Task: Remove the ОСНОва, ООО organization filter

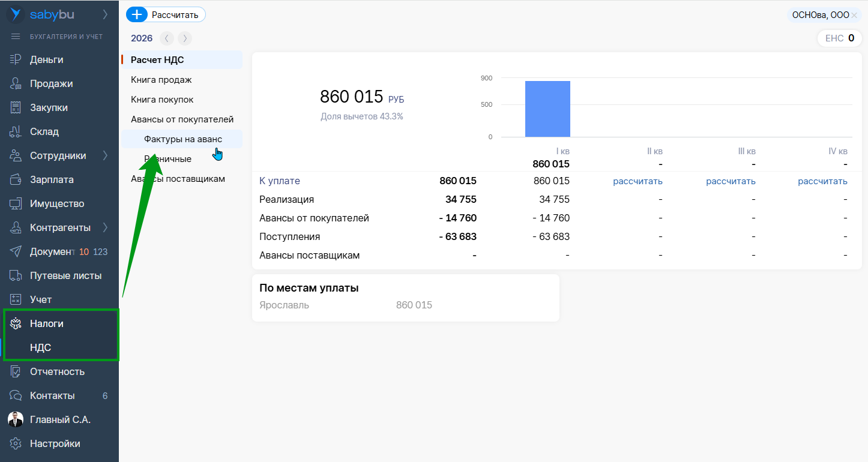Action: [x=854, y=15]
